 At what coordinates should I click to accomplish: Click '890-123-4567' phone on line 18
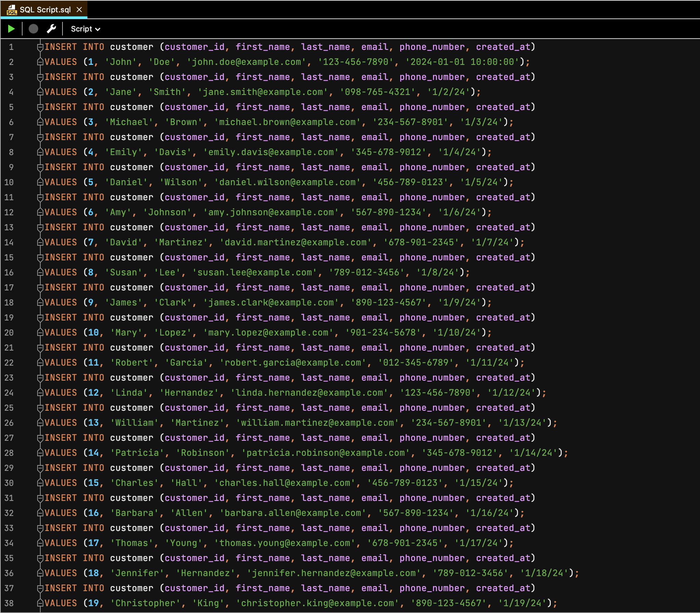(x=389, y=303)
